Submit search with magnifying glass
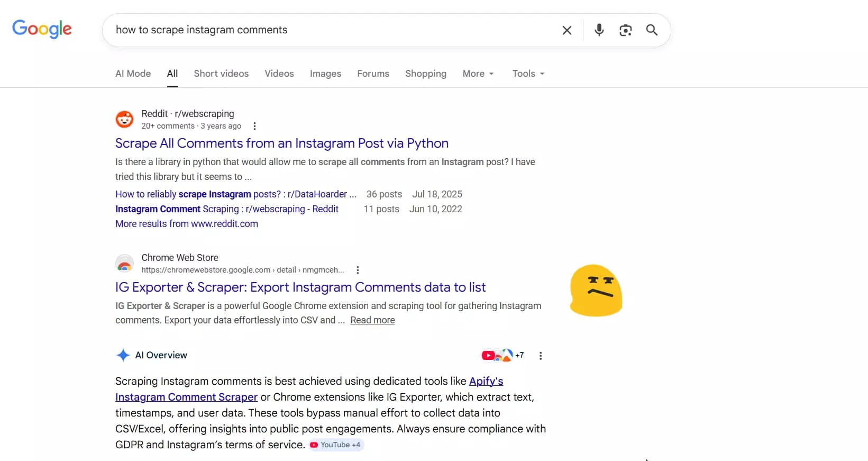 coord(652,30)
